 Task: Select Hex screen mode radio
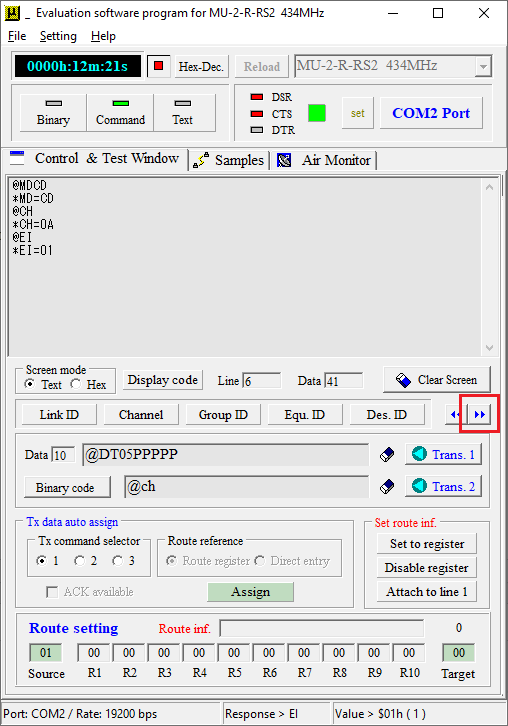[x=75, y=384]
